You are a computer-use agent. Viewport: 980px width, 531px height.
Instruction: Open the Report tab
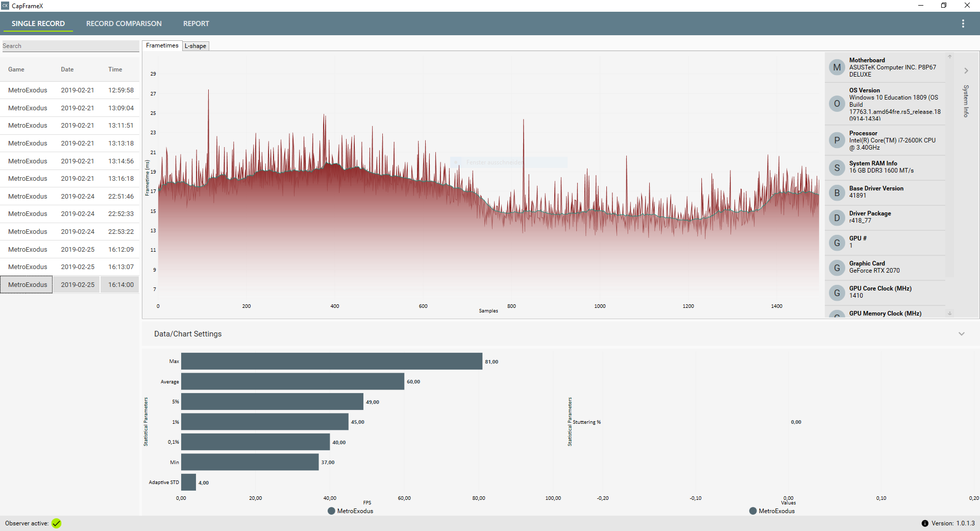click(196, 23)
